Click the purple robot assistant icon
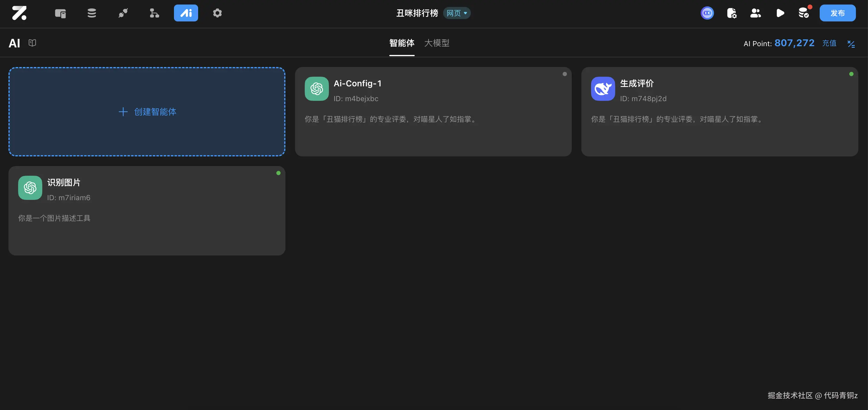This screenshot has height=410, width=868. click(x=707, y=13)
